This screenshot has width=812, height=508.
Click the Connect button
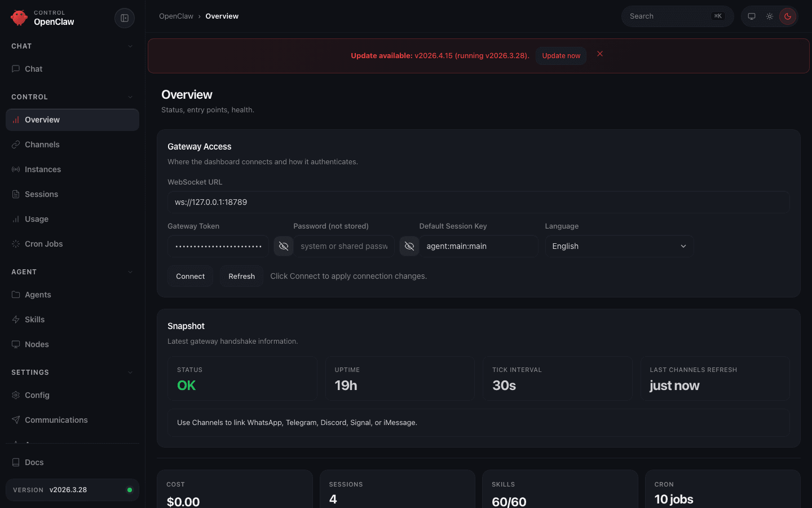tap(190, 276)
